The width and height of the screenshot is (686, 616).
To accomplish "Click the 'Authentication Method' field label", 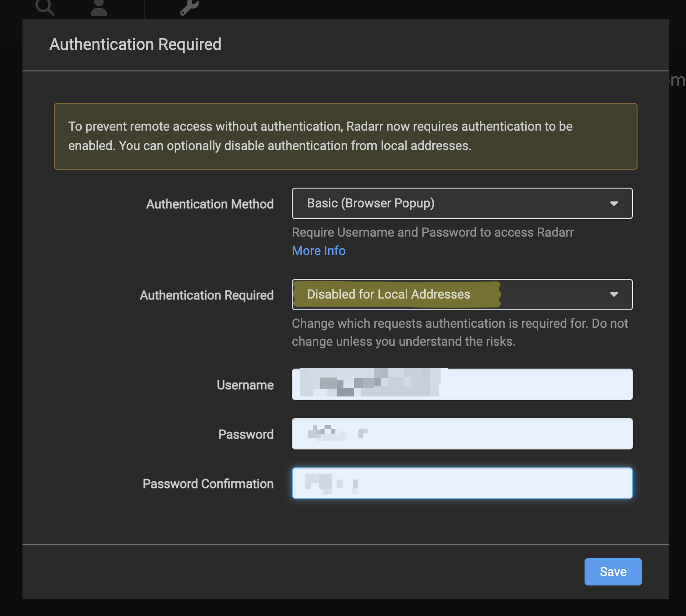I will [x=210, y=204].
